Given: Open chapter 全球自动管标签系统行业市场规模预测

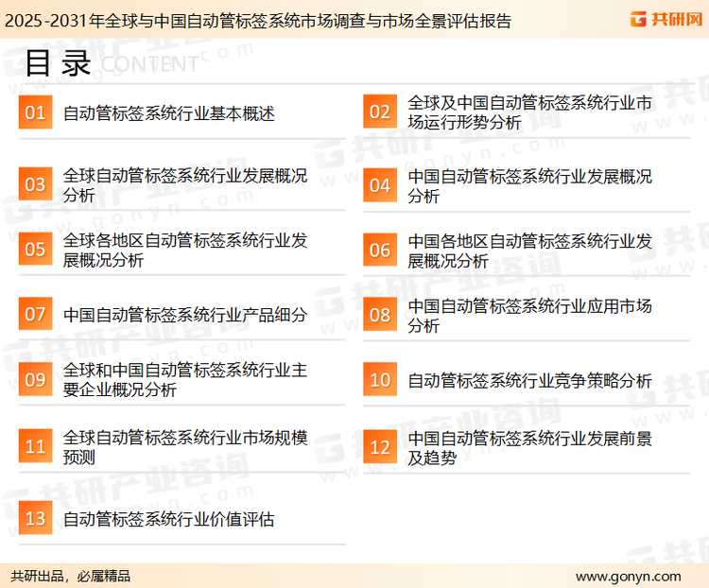Looking at the screenshot, I should (185, 447).
